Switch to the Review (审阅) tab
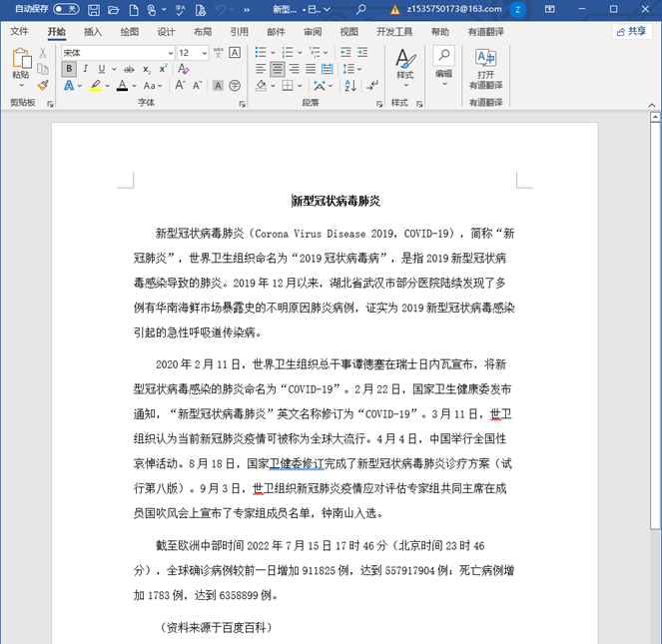The height and width of the screenshot is (644, 662). pyautogui.click(x=313, y=32)
